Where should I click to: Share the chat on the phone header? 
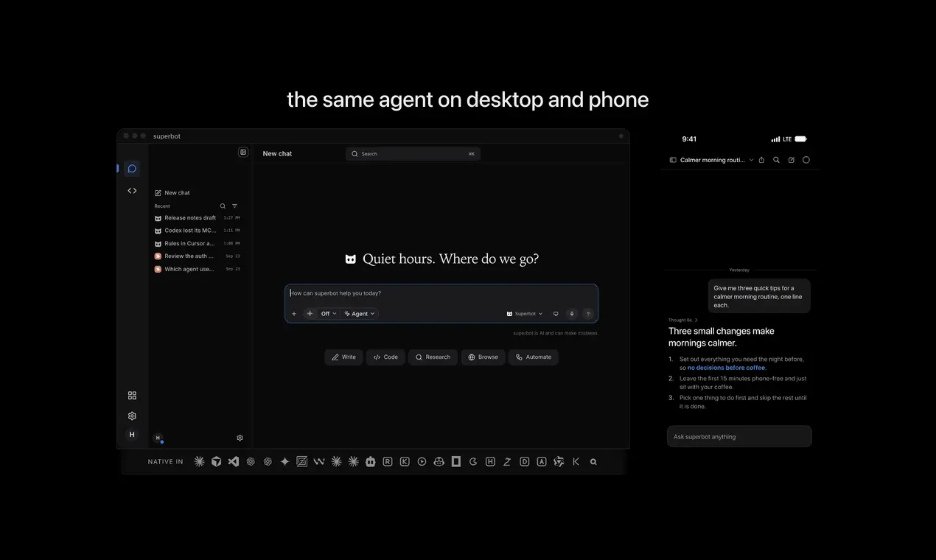[761, 160]
